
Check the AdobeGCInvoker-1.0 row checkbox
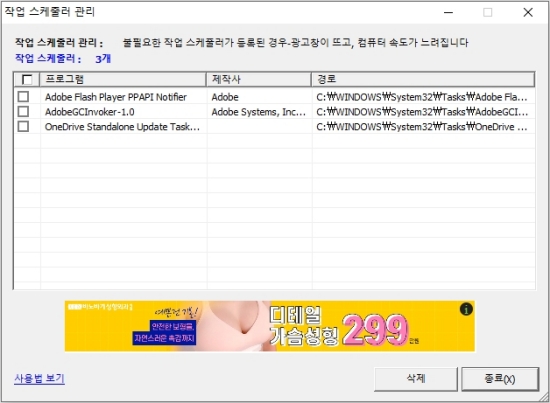pos(23,112)
